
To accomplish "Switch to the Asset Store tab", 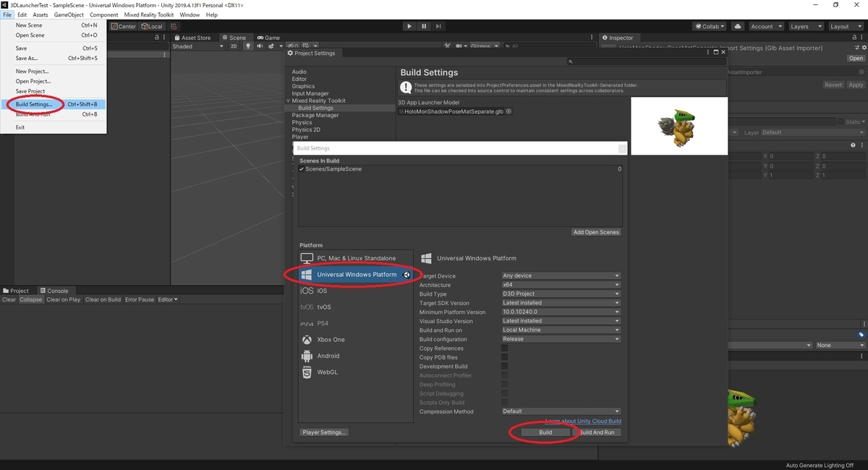I will pyautogui.click(x=192, y=38).
